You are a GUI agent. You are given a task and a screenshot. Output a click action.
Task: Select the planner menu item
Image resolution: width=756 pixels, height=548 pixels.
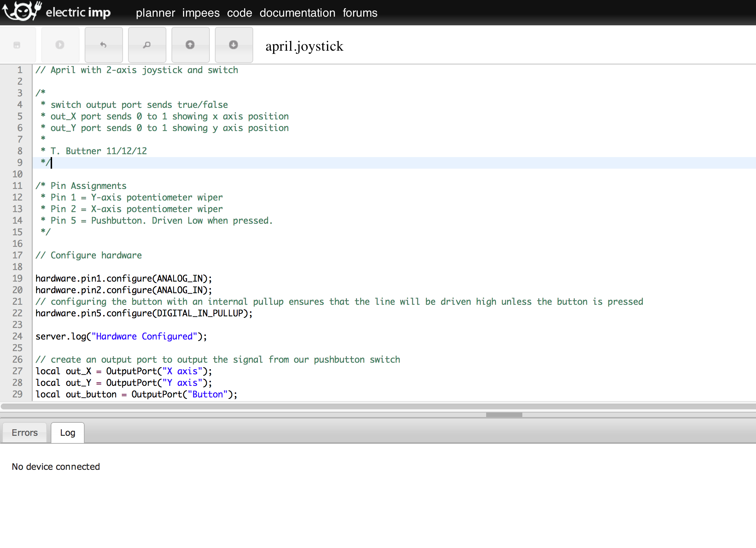(x=156, y=12)
